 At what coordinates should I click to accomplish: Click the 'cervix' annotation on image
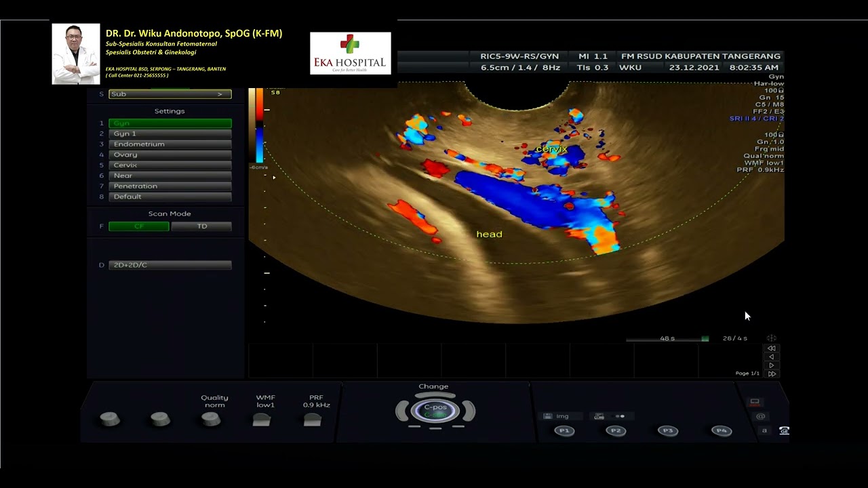click(x=551, y=148)
